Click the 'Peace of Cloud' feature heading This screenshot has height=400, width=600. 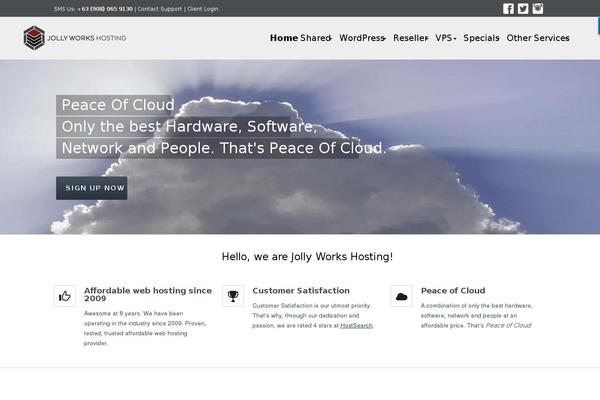tap(453, 291)
